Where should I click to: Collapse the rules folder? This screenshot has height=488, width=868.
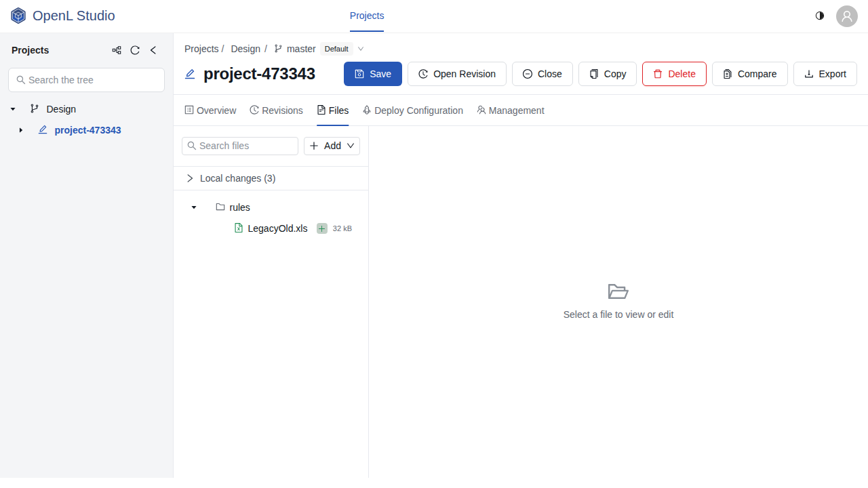pos(194,207)
